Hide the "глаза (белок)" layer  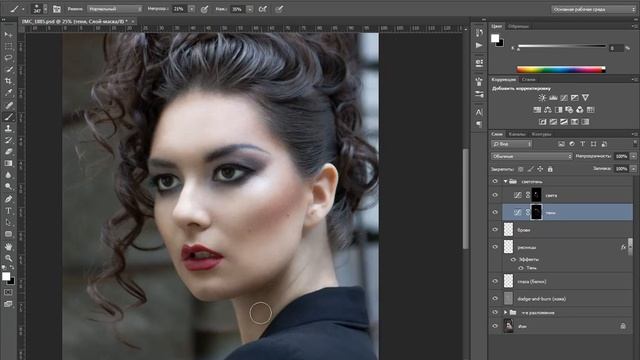(495, 281)
